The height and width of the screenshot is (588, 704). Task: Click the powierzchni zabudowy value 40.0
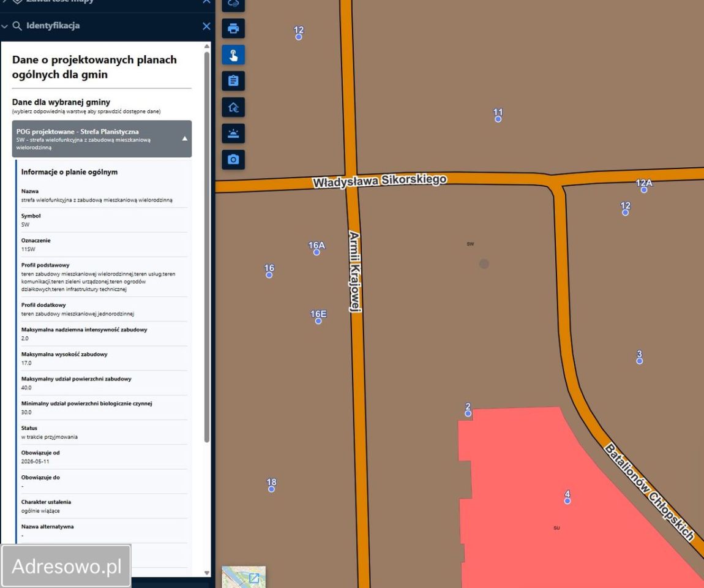pyautogui.click(x=26, y=388)
